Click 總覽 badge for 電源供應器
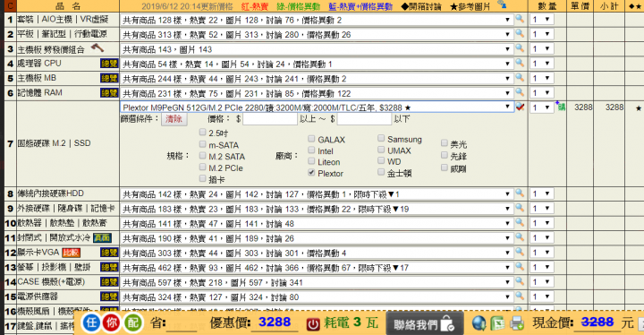The image size is (644, 335). [x=109, y=296]
